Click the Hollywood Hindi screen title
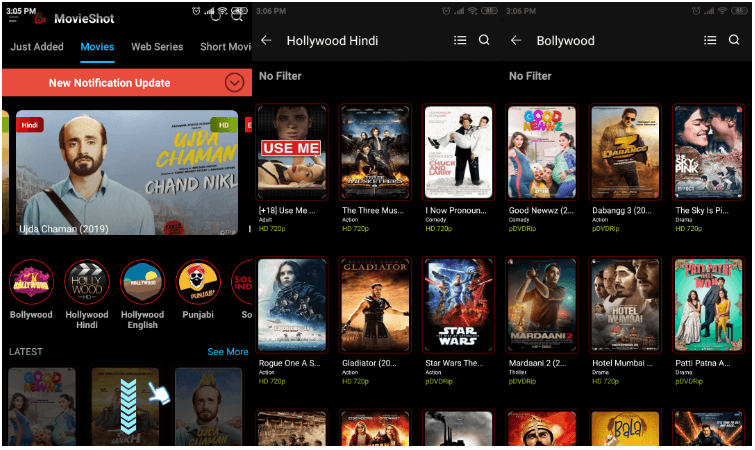 332,41
